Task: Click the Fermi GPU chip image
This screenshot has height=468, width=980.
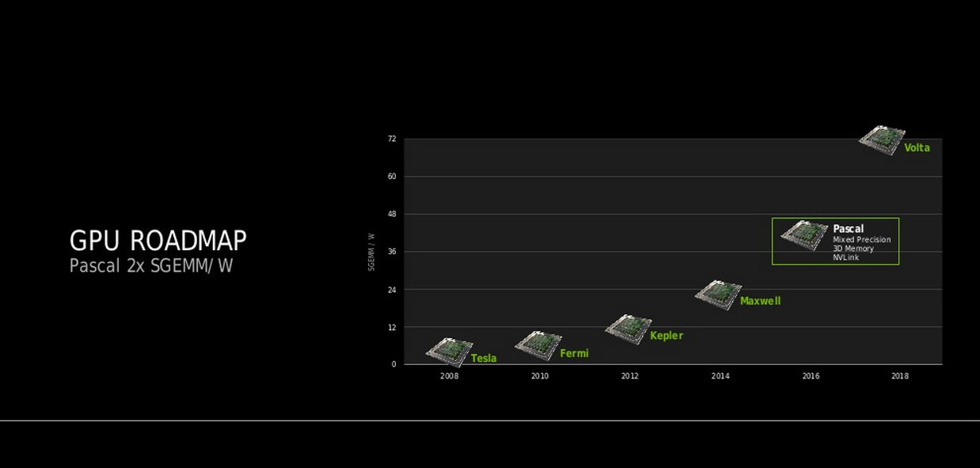Action: point(538,345)
